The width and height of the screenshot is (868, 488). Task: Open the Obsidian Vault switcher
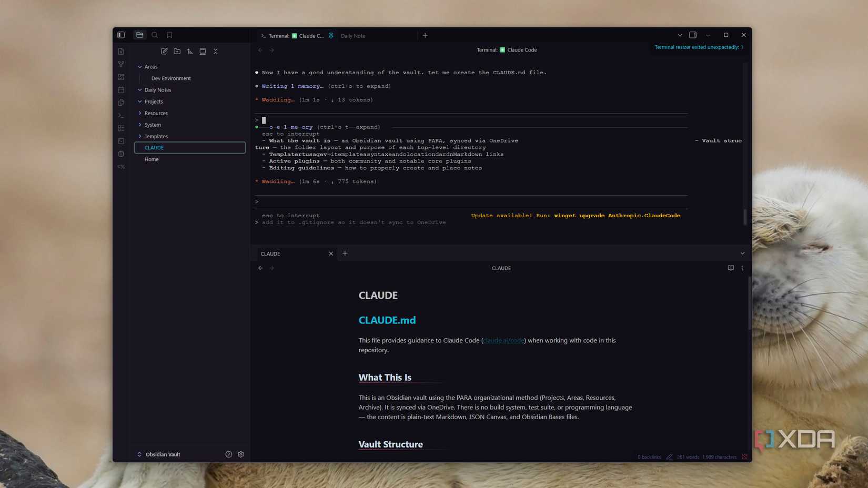click(x=159, y=454)
